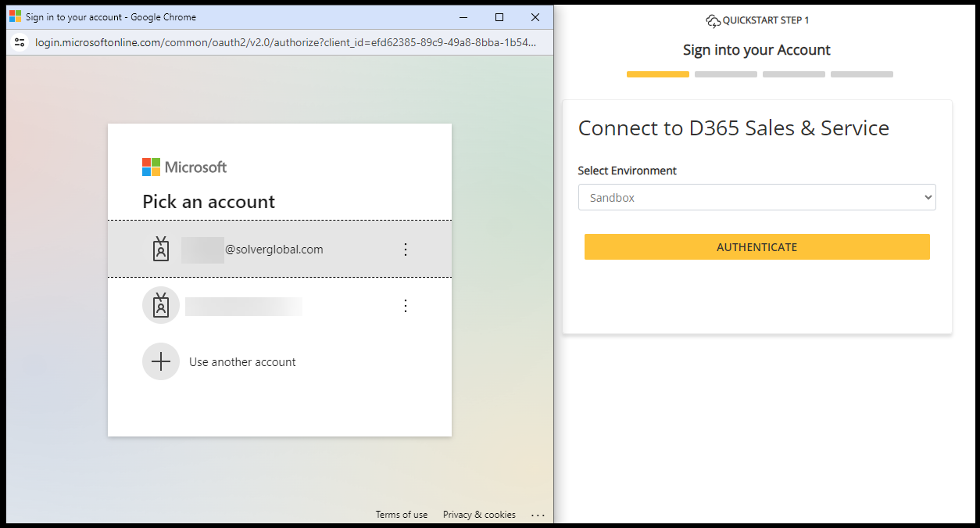Open the Privacy & cookies link

(x=479, y=515)
